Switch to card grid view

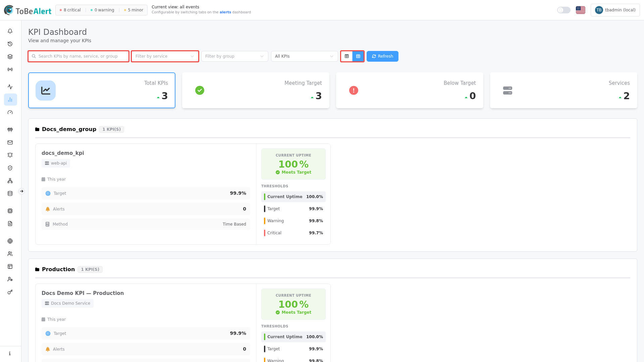pos(358,56)
